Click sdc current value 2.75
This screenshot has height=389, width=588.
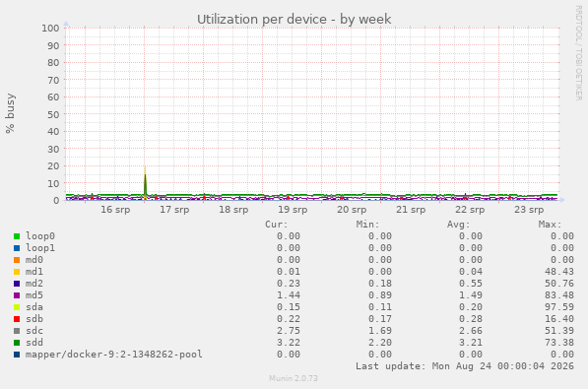289,331
